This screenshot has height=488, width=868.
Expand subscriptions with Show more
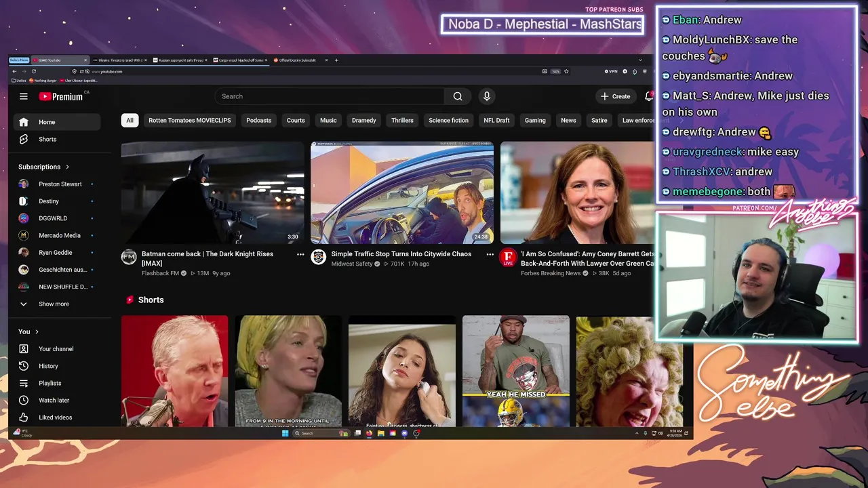point(57,304)
